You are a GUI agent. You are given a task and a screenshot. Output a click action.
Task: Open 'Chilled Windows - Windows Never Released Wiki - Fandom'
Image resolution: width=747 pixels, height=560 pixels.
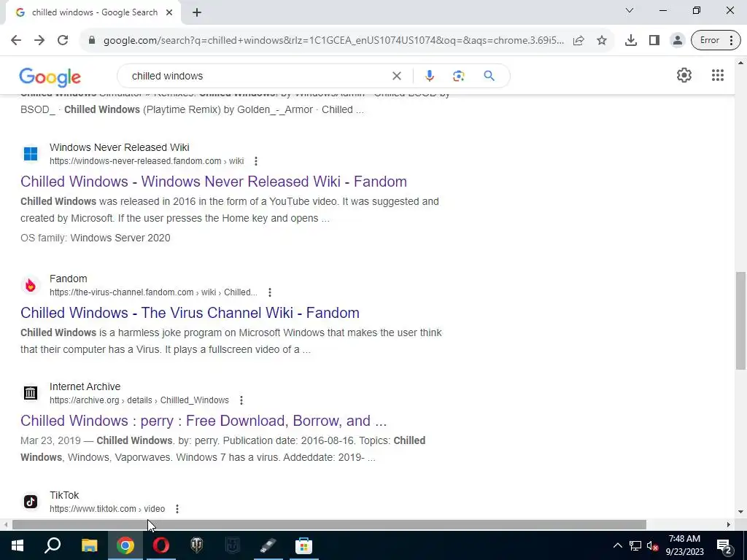pyautogui.click(x=214, y=182)
